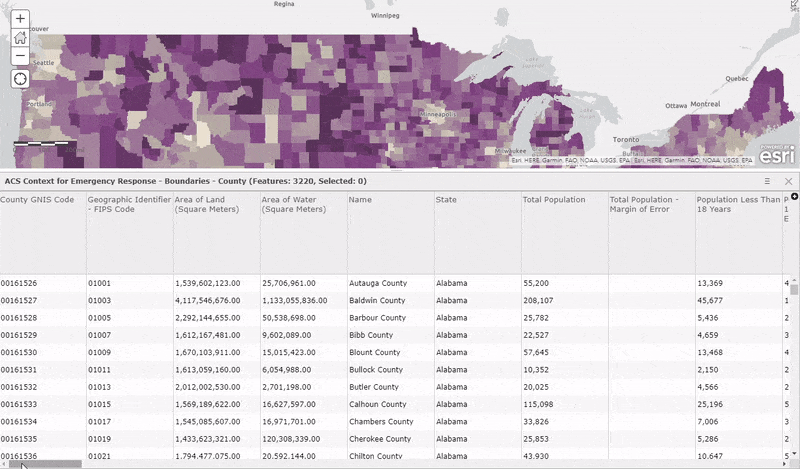Click total population value 208,107
The image size is (800, 469).
pyautogui.click(x=538, y=301)
